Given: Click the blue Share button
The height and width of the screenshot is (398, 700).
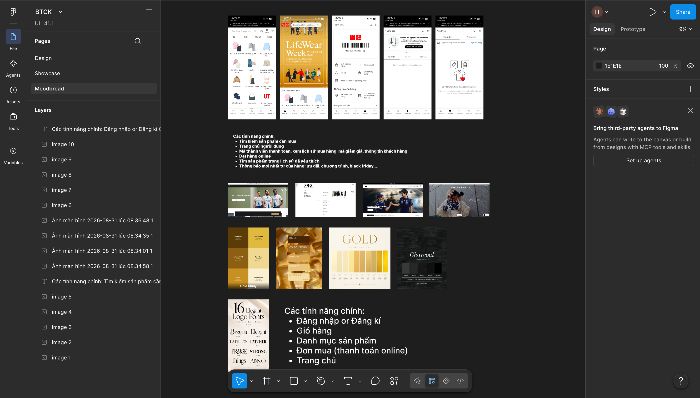Looking at the screenshot, I should (x=683, y=12).
